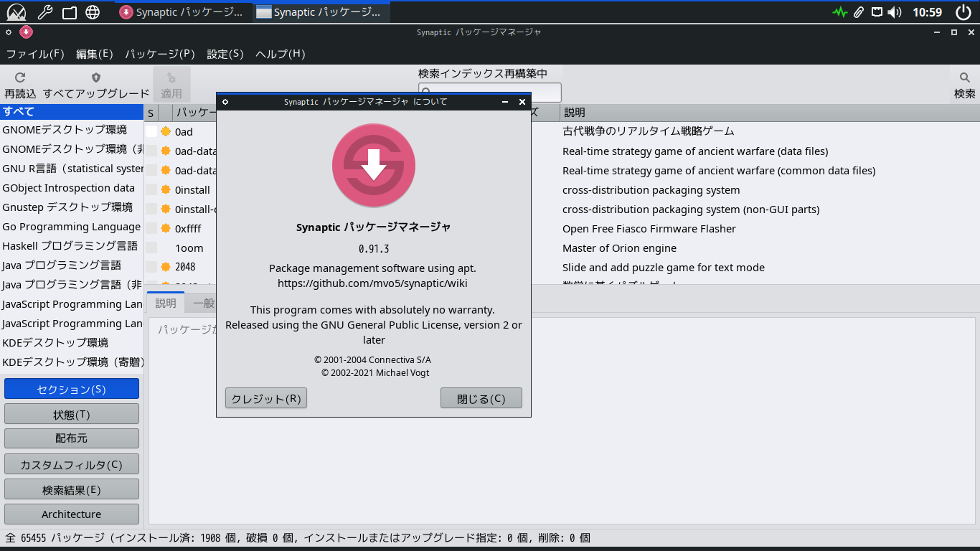Click the orange support badge beside 0ad
This screenshot has width=980, height=551.
(166, 132)
